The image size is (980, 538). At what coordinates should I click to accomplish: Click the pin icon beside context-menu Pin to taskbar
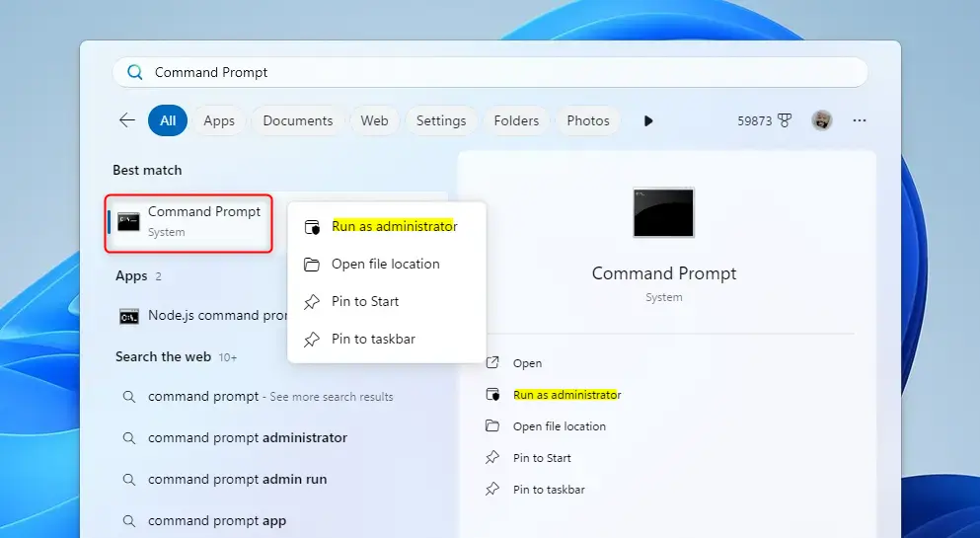311,340
